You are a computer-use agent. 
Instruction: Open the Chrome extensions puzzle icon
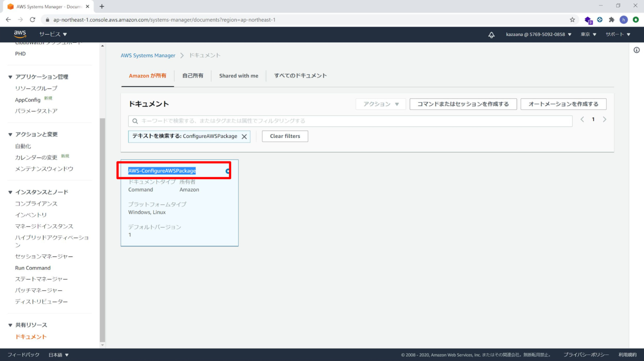click(612, 19)
